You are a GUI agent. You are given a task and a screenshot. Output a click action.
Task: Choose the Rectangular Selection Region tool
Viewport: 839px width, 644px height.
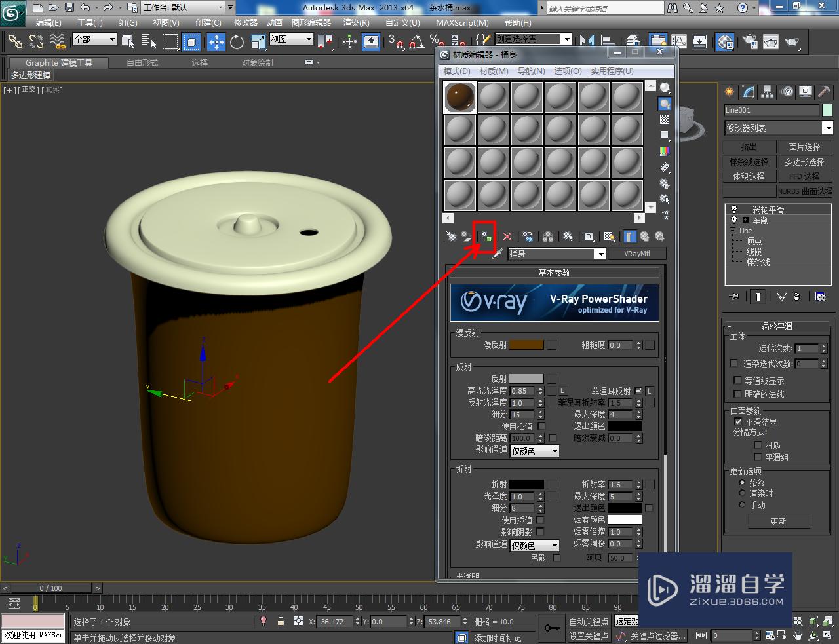(x=170, y=42)
